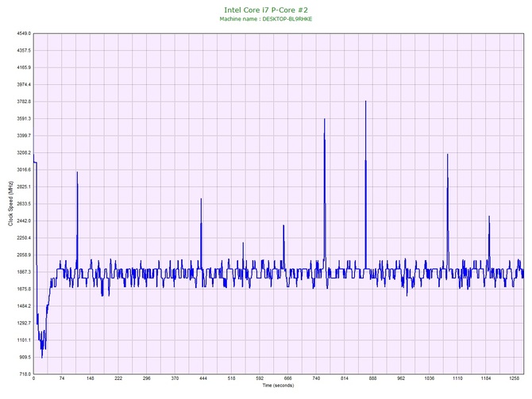Click the 3208.2 y-axis value

click(24, 153)
